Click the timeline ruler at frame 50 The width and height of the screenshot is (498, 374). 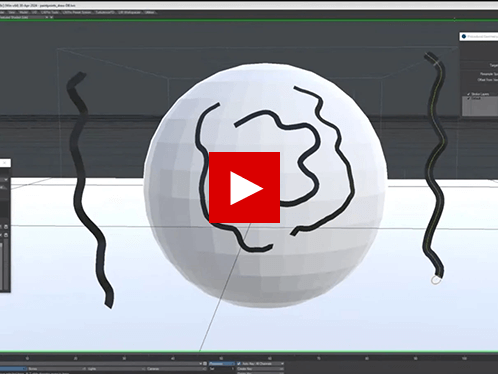(x=221, y=358)
